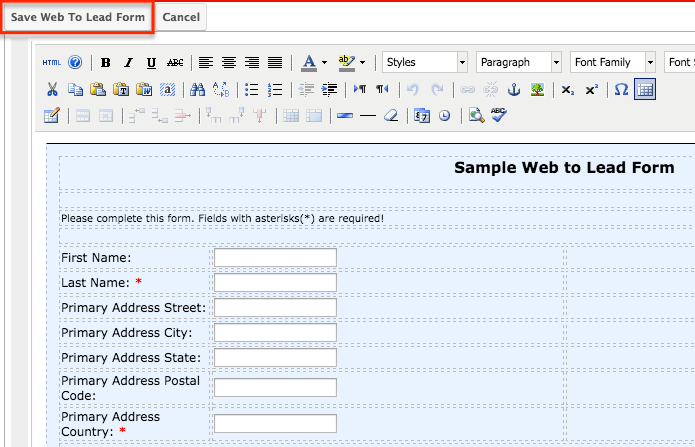Open Find with the binoculars icon
Screen dimensions: 695x447
point(198,90)
